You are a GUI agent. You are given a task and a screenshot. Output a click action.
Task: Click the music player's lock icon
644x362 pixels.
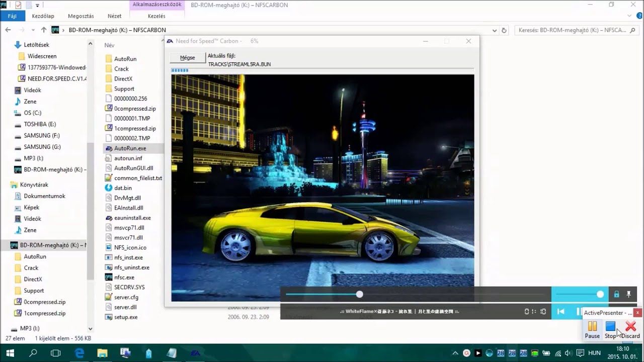point(616,294)
